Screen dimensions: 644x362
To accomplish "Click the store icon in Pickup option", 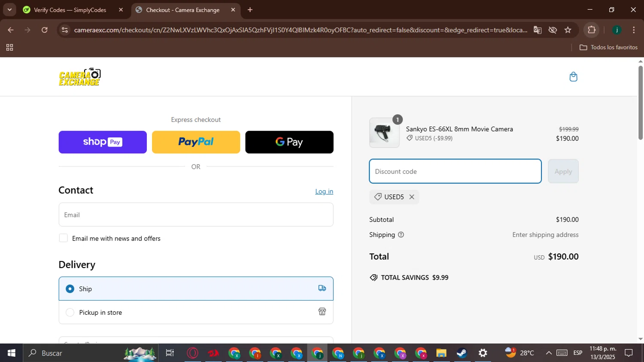I will click(x=322, y=312).
